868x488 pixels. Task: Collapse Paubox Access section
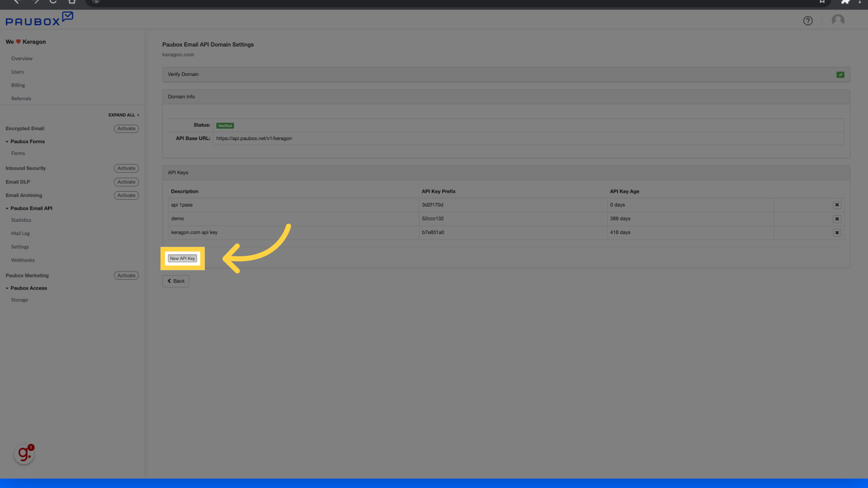coord(26,288)
